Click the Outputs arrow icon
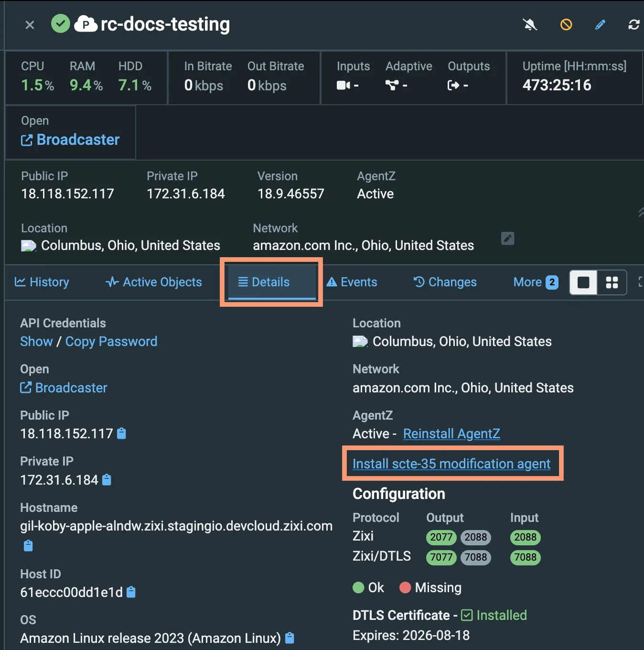Viewport: 644px width, 650px height. [x=453, y=86]
